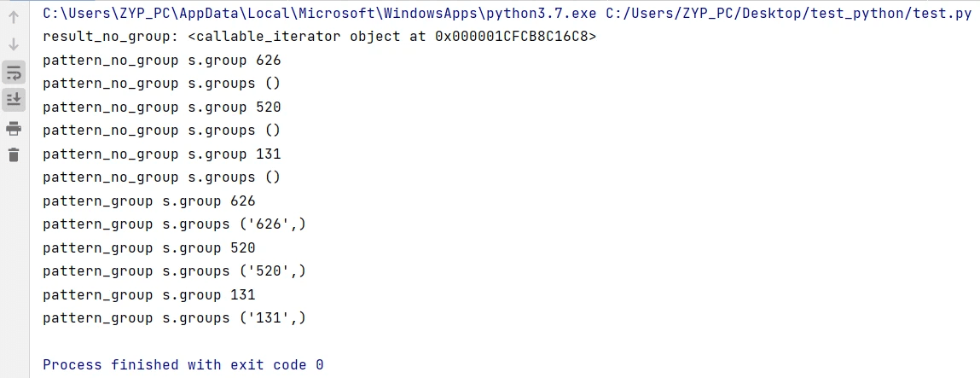Viewport: 980px width, 378px height.
Task: Click the Up the Stack Trace arrow
Action: coord(14,17)
